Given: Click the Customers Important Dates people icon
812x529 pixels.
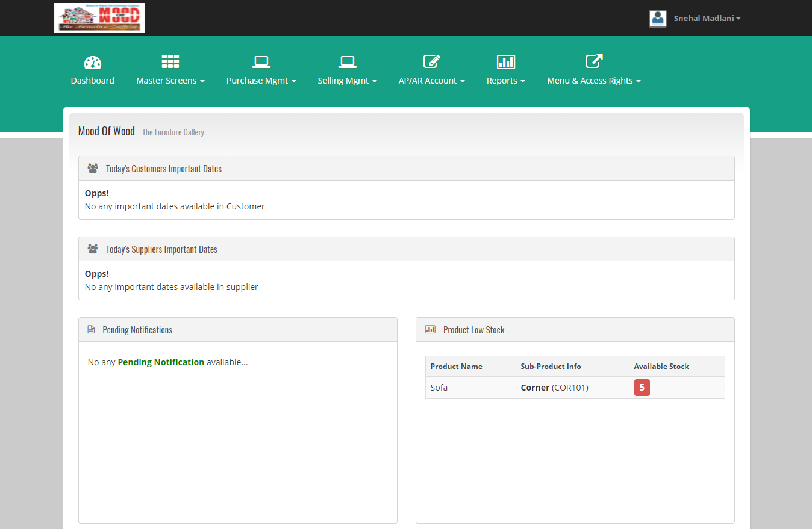Looking at the screenshot, I should [93, 169].
